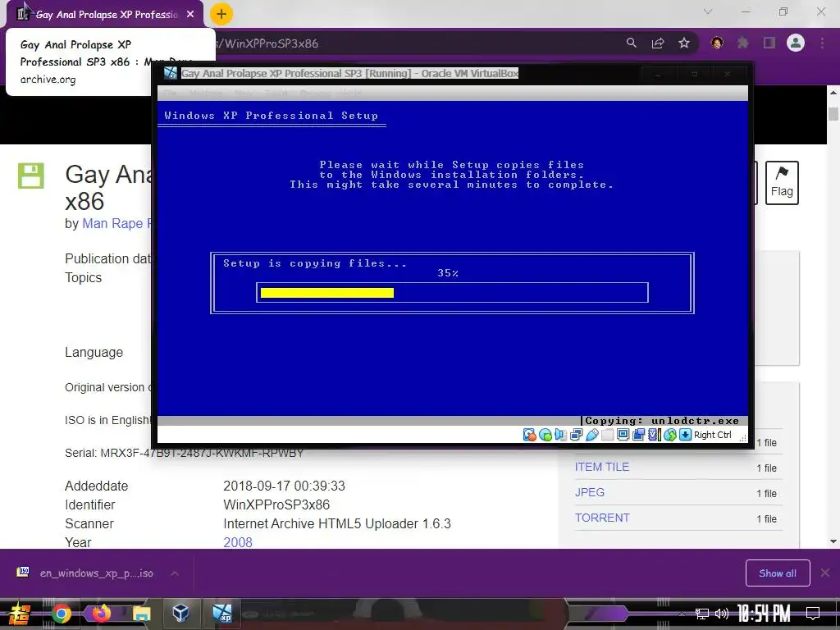Expand the tab search chevron in Chrome title bar
This screenshot has height=630, width=840.
tap(708, 11)
